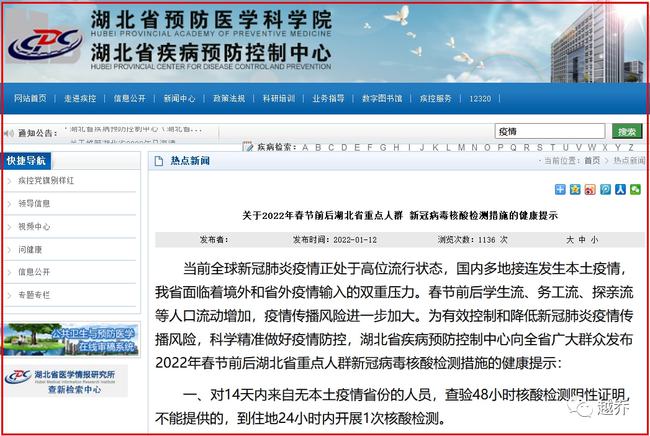Click the blue plus share icon

[x=560, y=189]
